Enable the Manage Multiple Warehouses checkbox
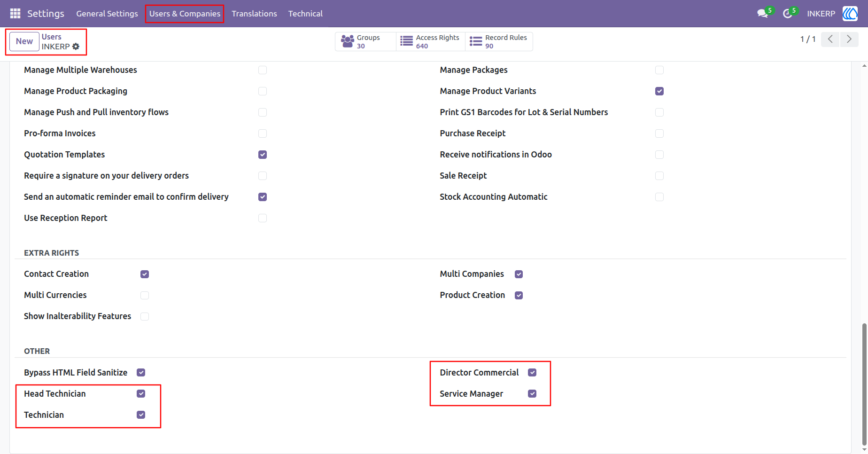The image size is (868, 454). click(x=263, y=70)
